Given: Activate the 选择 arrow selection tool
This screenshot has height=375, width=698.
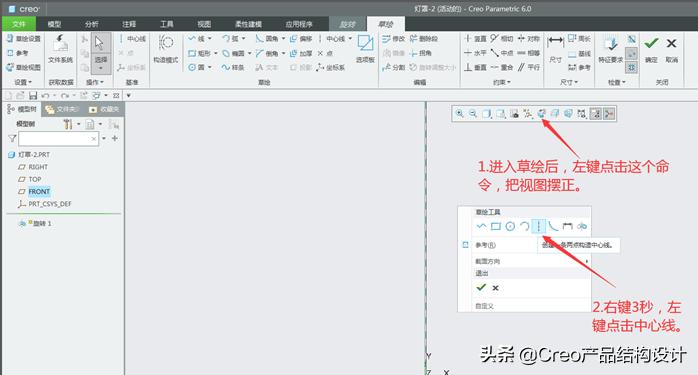Looking at the screenshot, I should tap(101, 53).
